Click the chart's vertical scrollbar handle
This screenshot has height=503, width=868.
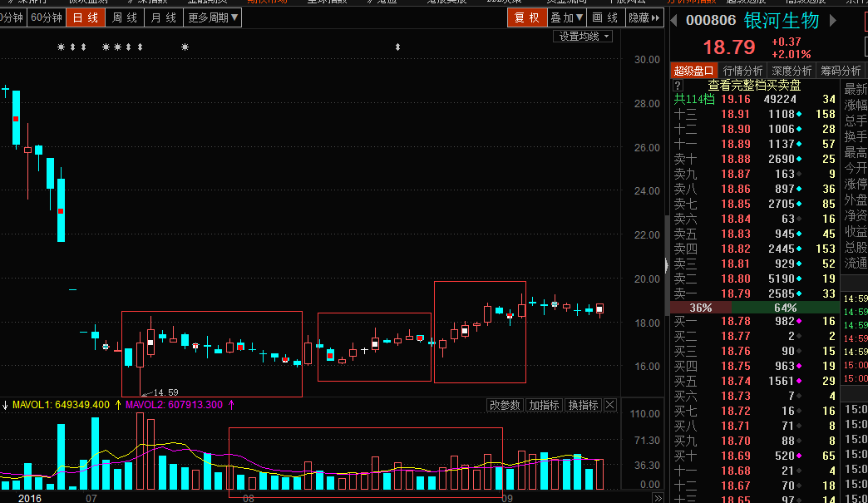(x=667, y=265)
